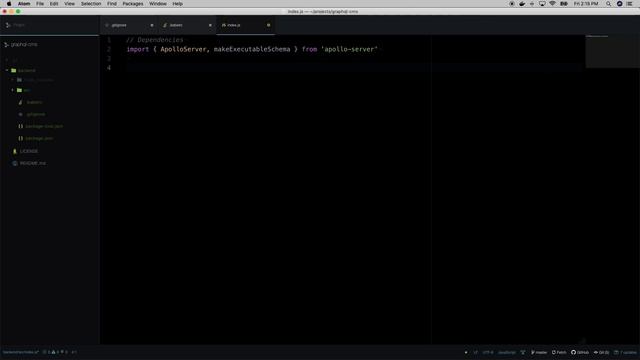Open the Apple menu
The height and width of the screenshot is (360, 640).
pos(9,4)
